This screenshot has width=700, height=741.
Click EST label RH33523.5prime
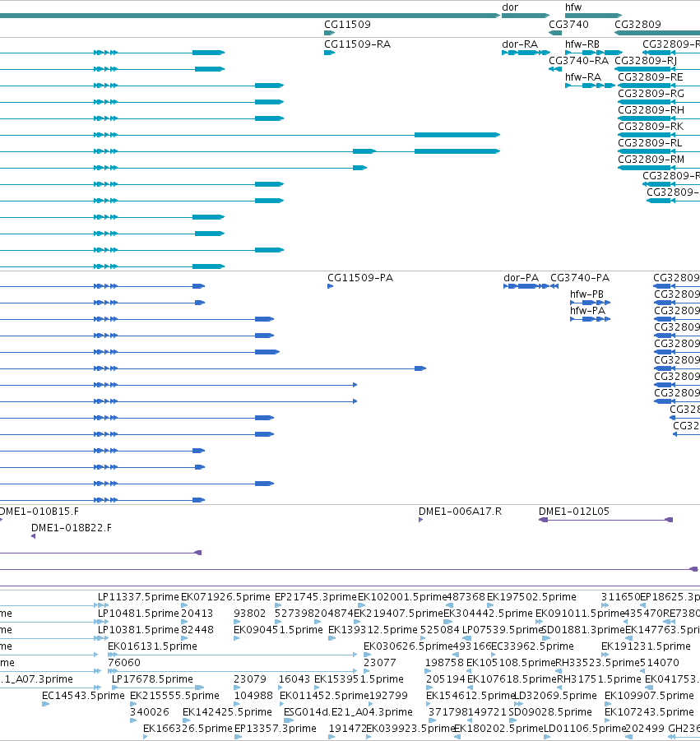[x=597, y=663]
